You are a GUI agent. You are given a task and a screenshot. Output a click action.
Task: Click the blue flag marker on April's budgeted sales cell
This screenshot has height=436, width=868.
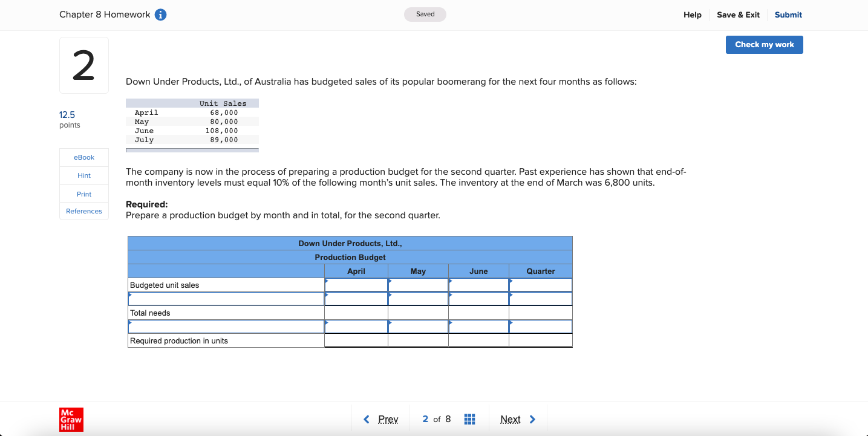(327, 281)
